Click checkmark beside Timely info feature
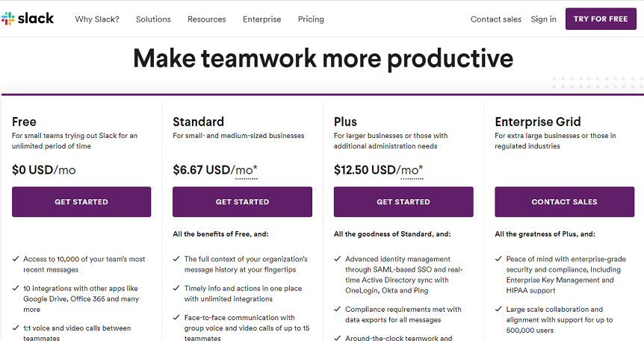 (177, 288)
